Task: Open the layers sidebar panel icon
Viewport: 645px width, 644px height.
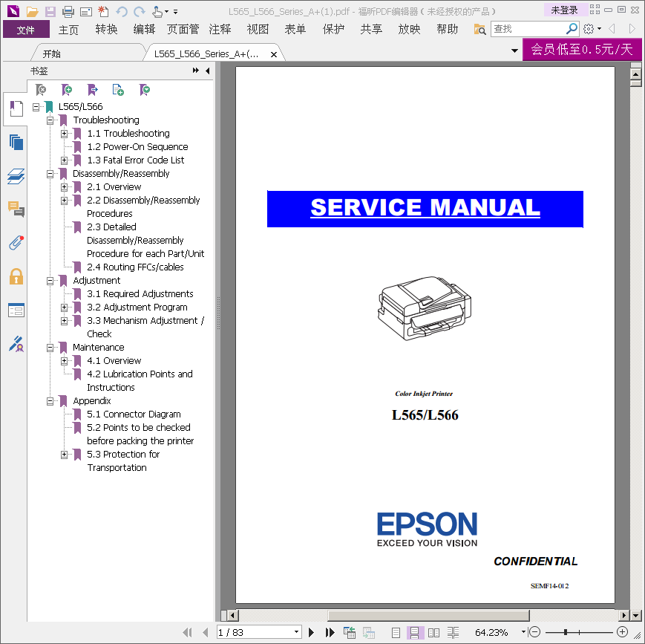Action: 16,176
